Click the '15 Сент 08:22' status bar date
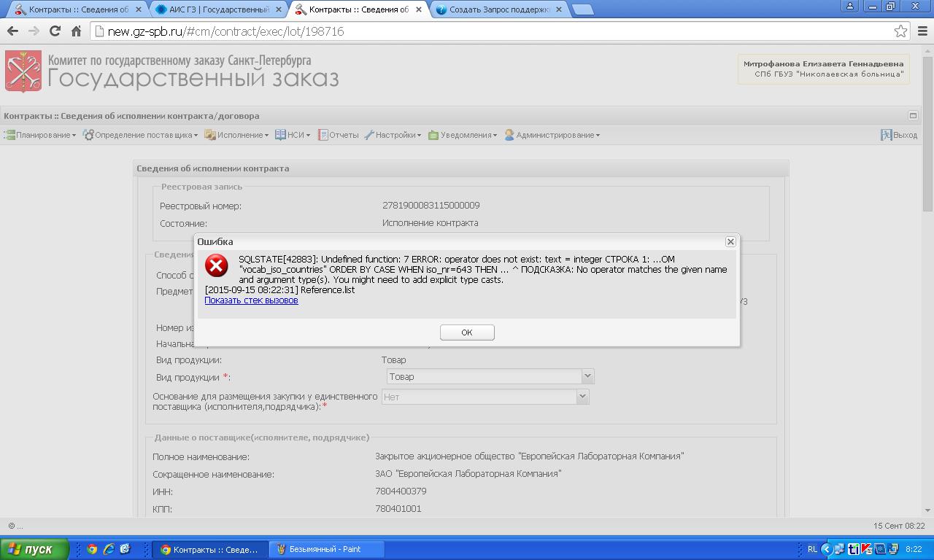Screen dimensions: 934x560 tap(899, 526)
